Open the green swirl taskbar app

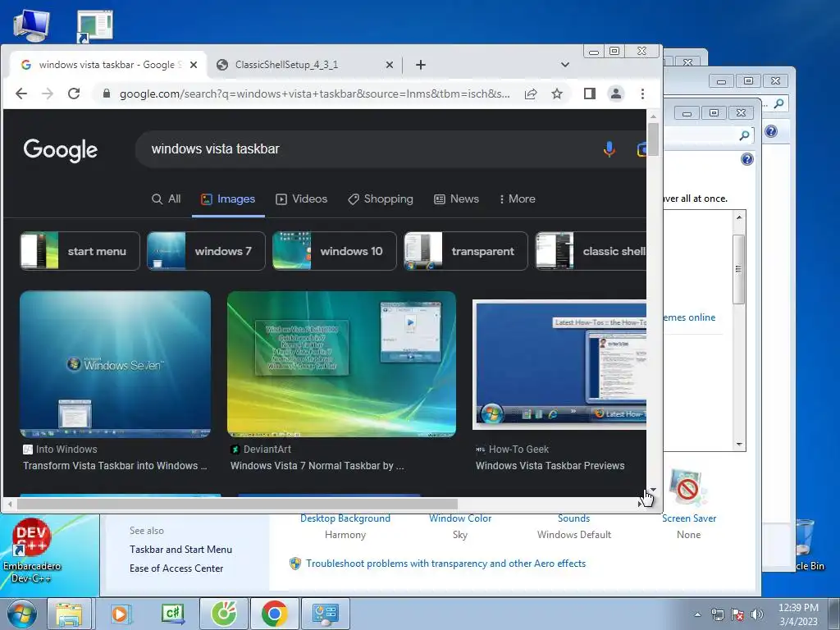pos(224,614)
